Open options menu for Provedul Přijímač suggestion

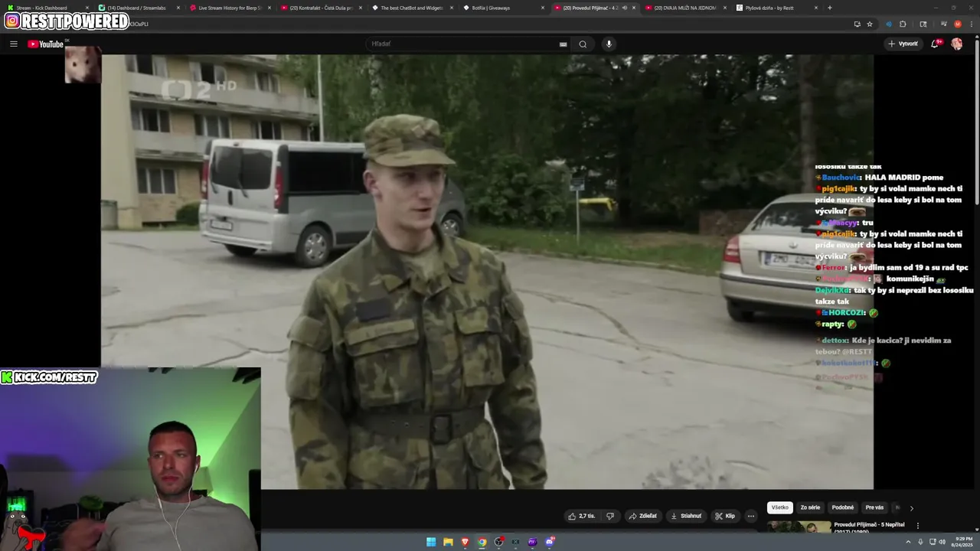coord(918,526)
